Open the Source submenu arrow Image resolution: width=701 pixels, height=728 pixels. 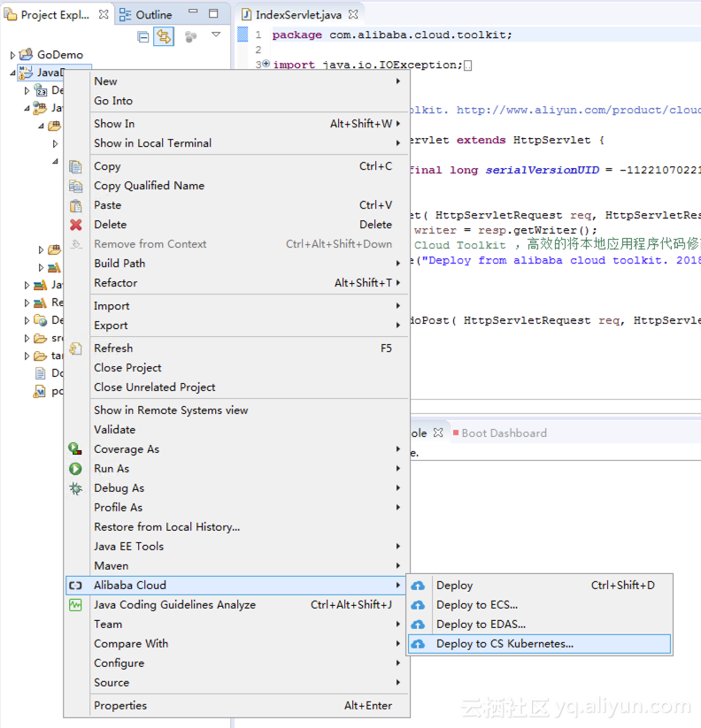click(398, 683)
